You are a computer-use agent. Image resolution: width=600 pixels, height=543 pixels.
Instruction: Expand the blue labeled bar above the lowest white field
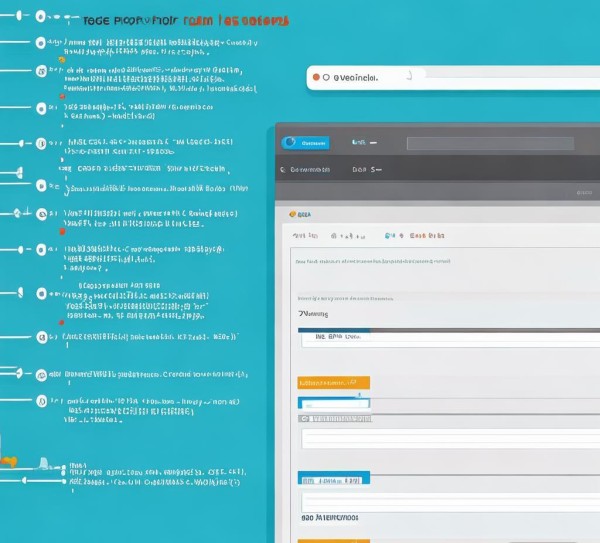(x=334, y=478)
